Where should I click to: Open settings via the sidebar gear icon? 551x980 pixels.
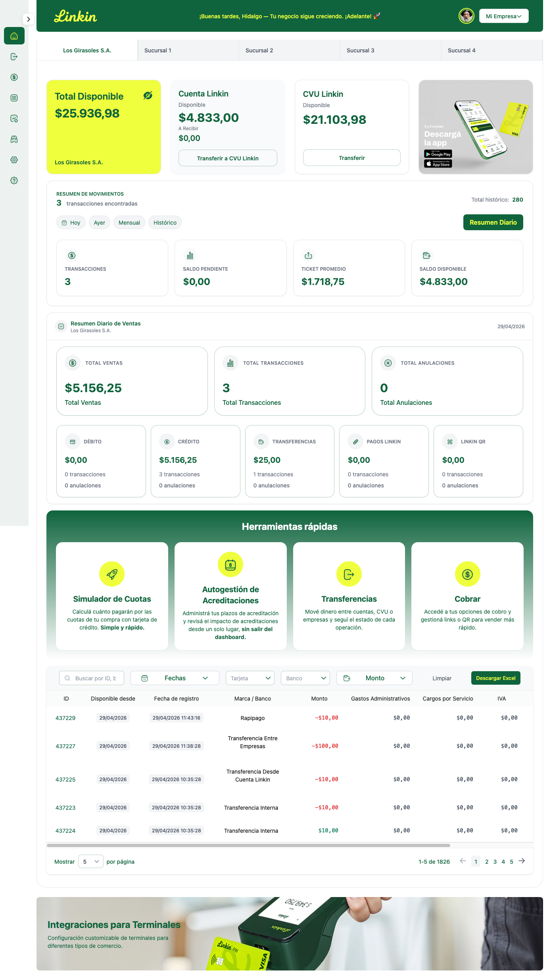point(14,160)
